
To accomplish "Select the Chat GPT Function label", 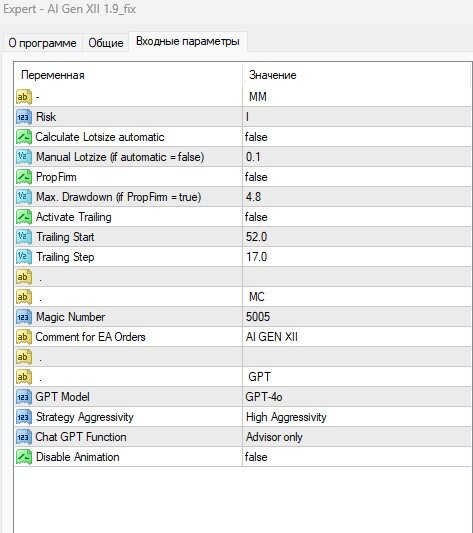I will click(x=81, y=437).
